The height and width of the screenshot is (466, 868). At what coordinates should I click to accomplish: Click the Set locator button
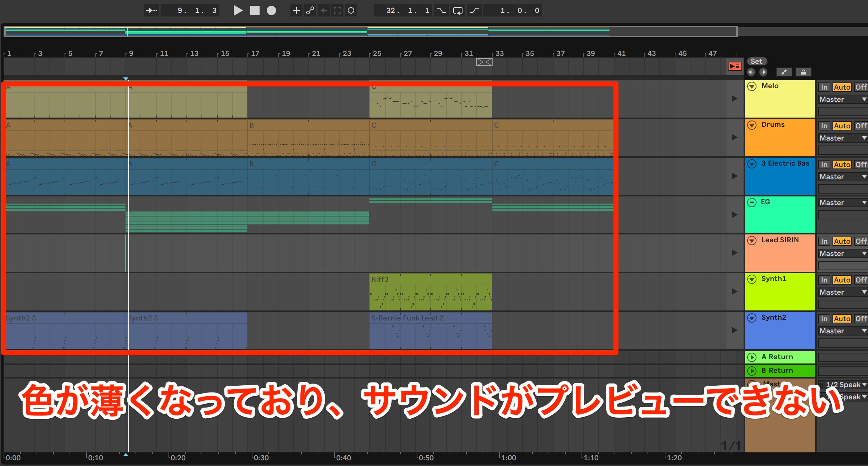click(x=756, y=61)
